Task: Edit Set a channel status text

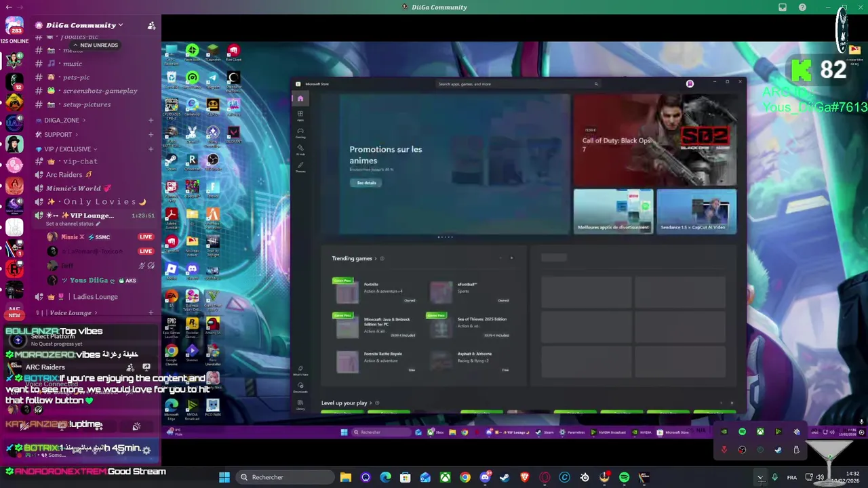Action: pyautogui.click(x=72, y=224)
